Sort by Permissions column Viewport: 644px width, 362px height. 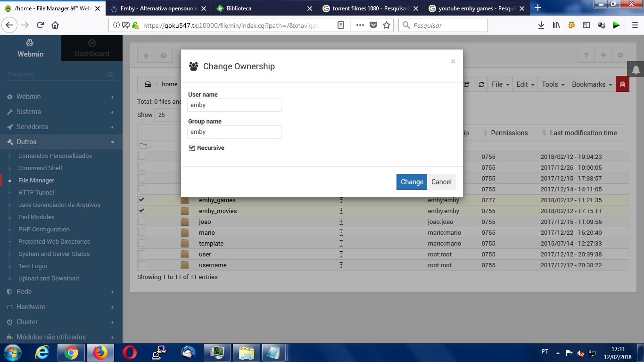click(509, 133)
